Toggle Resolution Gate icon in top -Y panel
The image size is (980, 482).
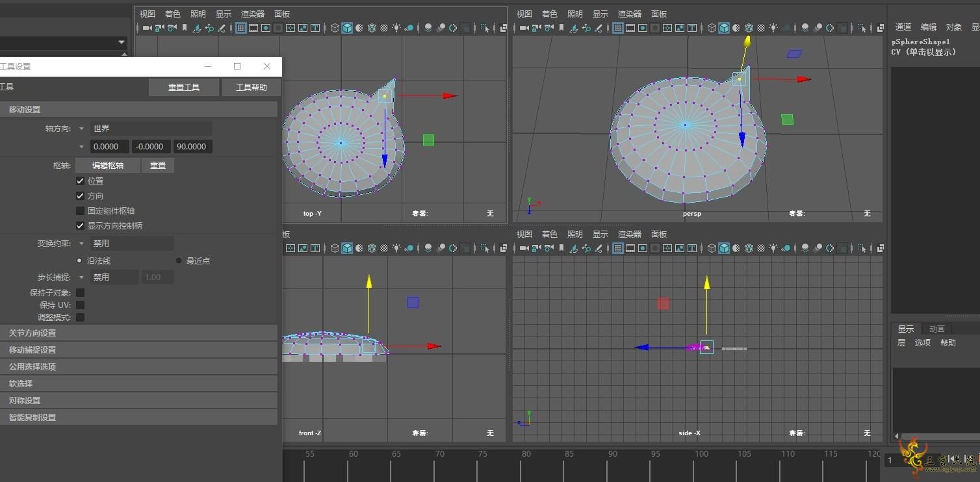click(x=266, y=28)
